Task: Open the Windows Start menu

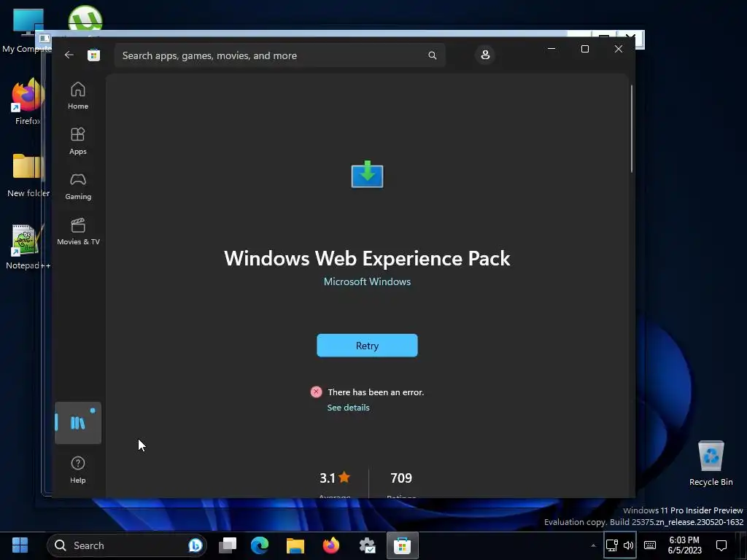Action: (20, 545)
